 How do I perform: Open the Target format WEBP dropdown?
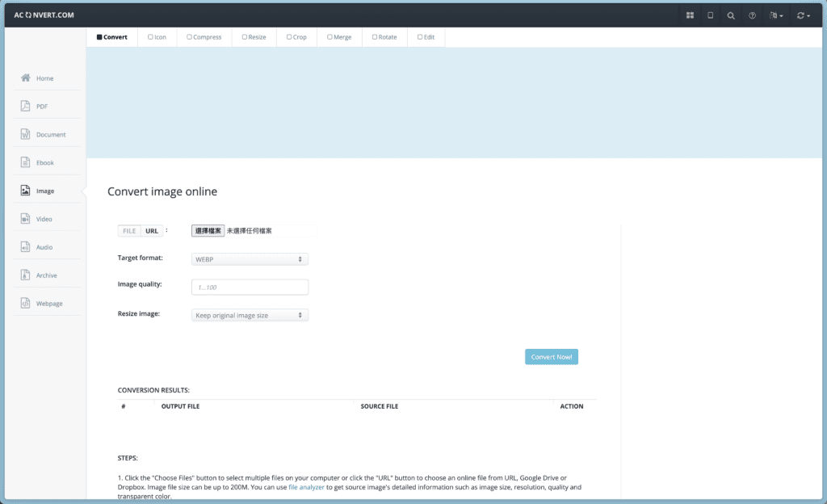click(x=250, y=259)
